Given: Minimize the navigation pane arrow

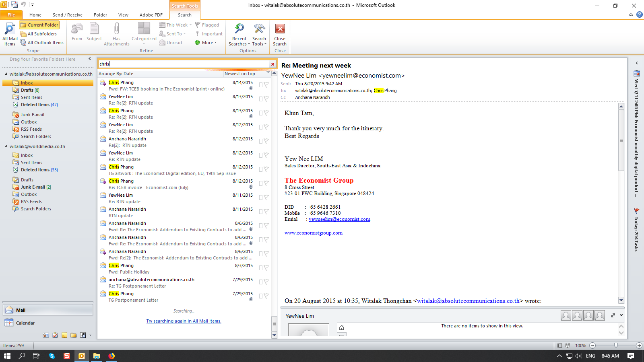Looking at the screenshot, I should [90, 59].
